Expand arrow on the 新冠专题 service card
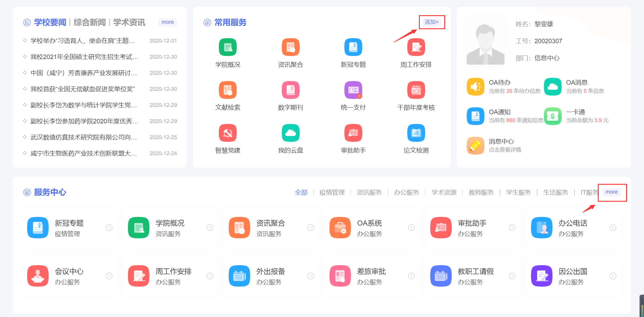 pos(109,228)
